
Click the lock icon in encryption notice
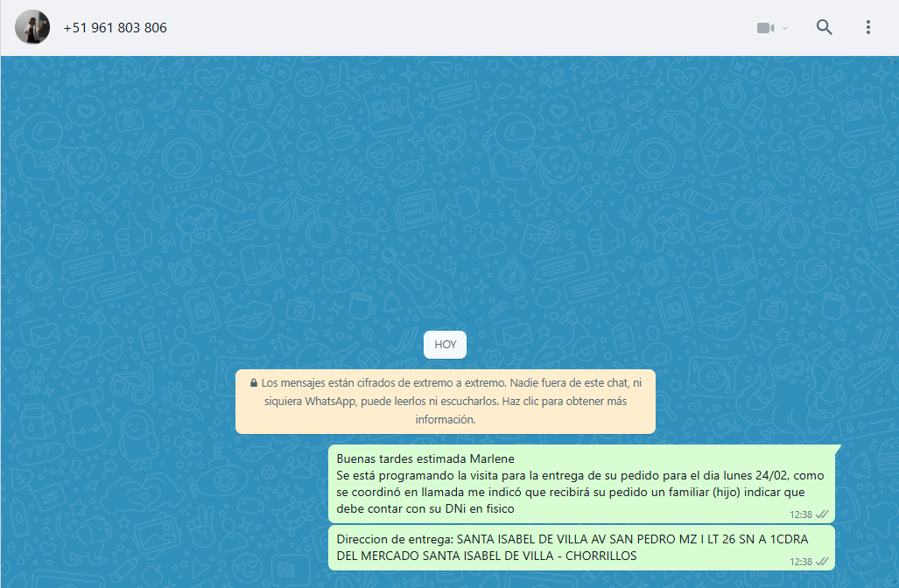click(x=254, y=383)
